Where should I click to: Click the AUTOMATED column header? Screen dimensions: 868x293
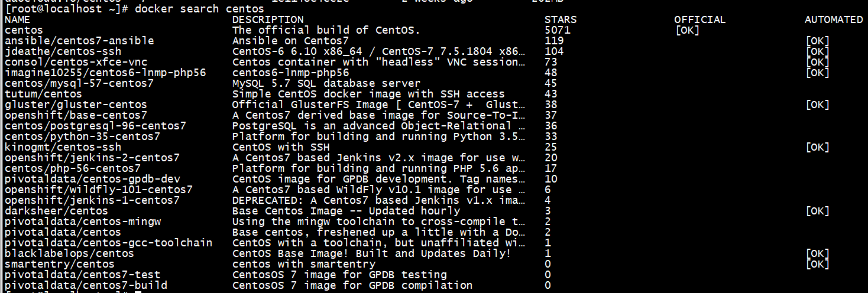(834, 19)
